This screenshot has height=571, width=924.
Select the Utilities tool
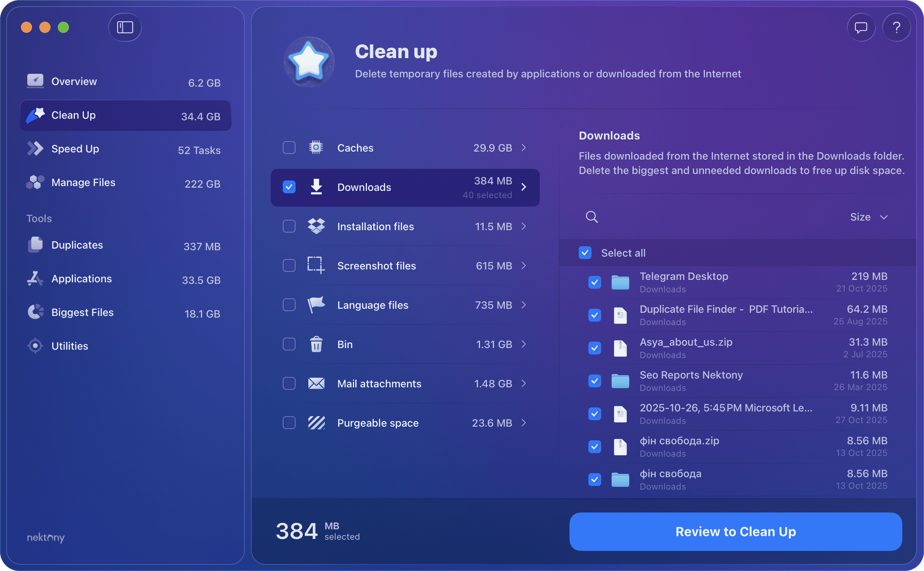(x=70, y=346)
